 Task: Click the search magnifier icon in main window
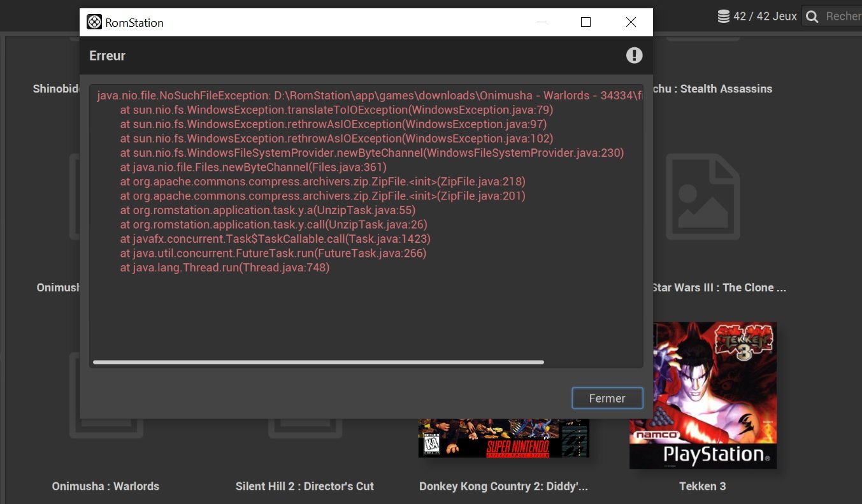pos(812,17)
